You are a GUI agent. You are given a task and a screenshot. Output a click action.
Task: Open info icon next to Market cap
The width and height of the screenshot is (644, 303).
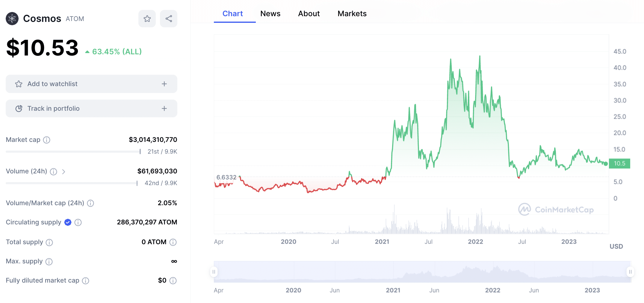coord(47,140)
